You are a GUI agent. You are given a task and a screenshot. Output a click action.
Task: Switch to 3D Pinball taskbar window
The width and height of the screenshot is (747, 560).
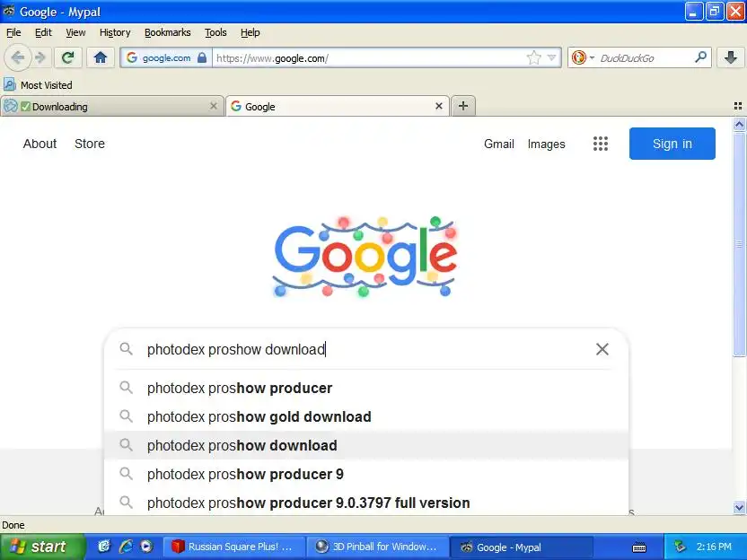coord(377,547)
